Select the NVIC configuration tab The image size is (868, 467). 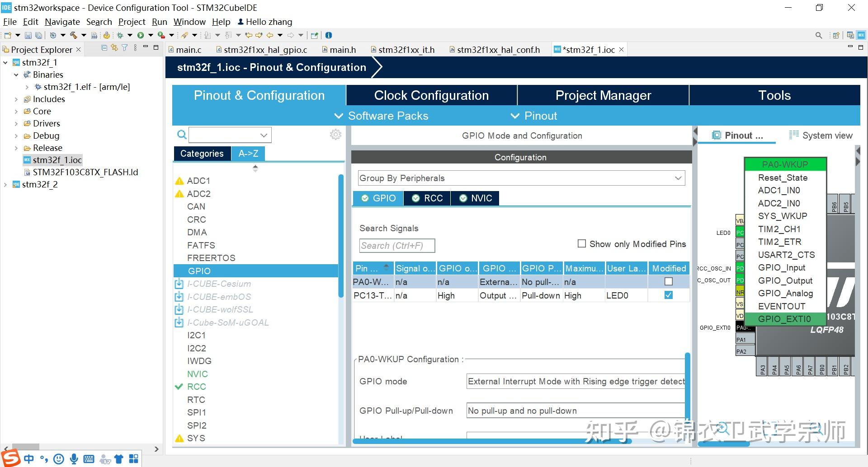tap(476, 198)
